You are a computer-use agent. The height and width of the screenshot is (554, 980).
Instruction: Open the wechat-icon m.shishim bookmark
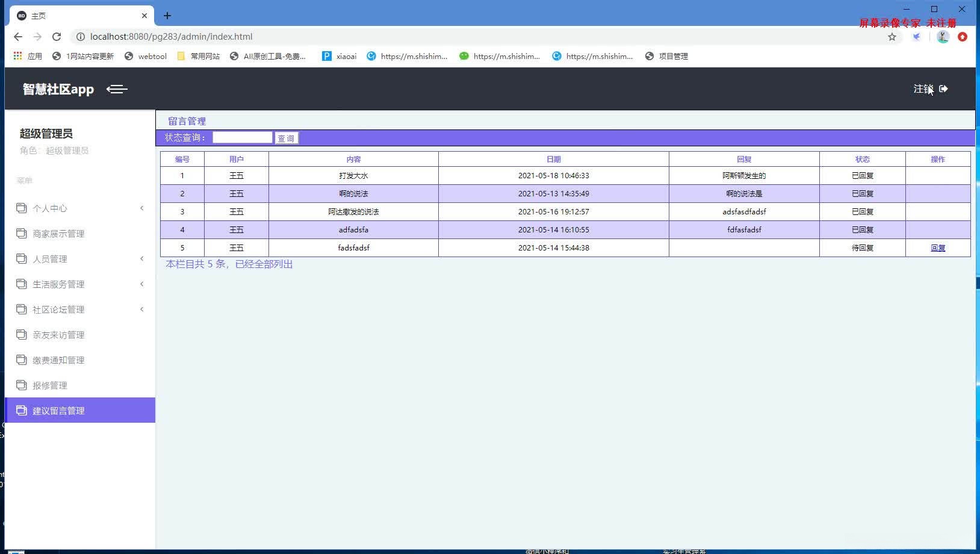[x=500, y=56]
